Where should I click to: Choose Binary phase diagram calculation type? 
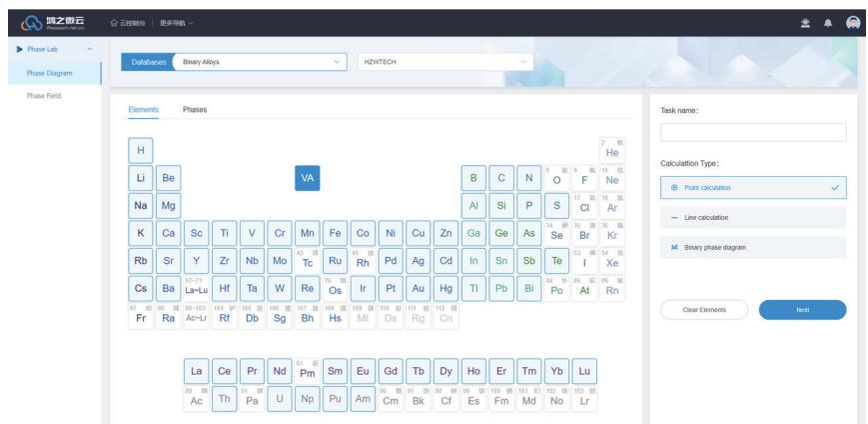point(753,247)
